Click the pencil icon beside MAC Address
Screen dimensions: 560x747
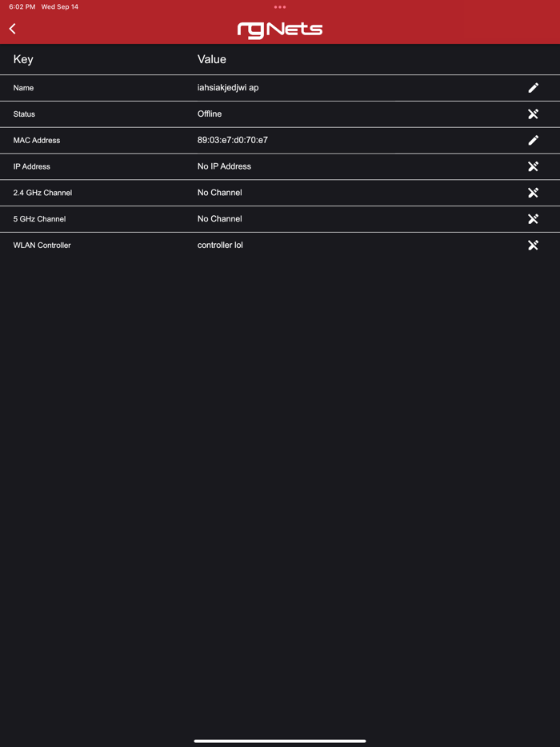click(534, 140)
